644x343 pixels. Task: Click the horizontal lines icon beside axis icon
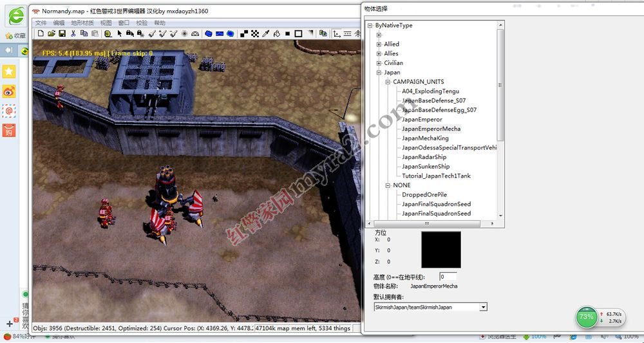(348, 33)
